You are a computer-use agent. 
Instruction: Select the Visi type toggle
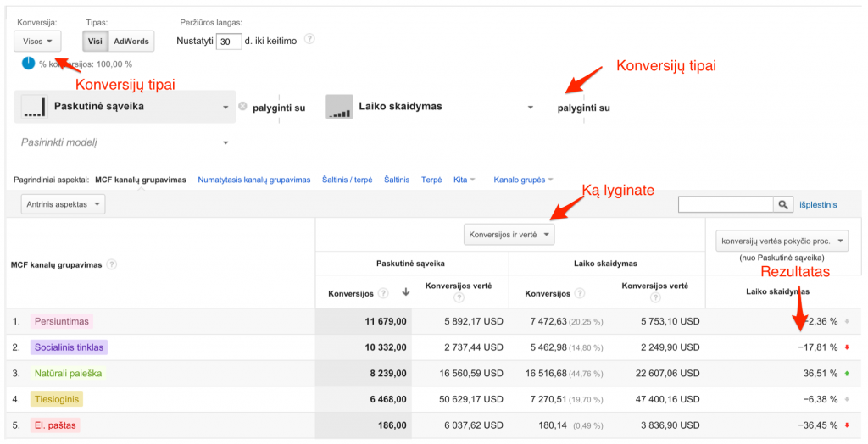(x=95, y=41)
